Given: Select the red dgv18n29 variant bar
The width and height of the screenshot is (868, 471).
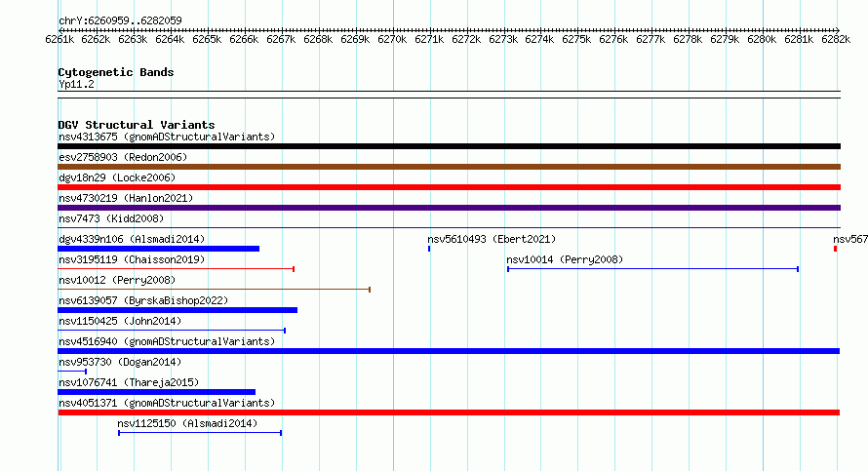Looking at the screenshot, I should [x=449, y=187].
